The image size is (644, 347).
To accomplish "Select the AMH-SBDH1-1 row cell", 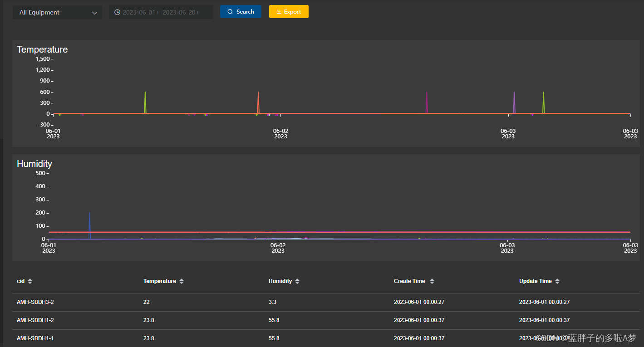I will coord(35,338).
